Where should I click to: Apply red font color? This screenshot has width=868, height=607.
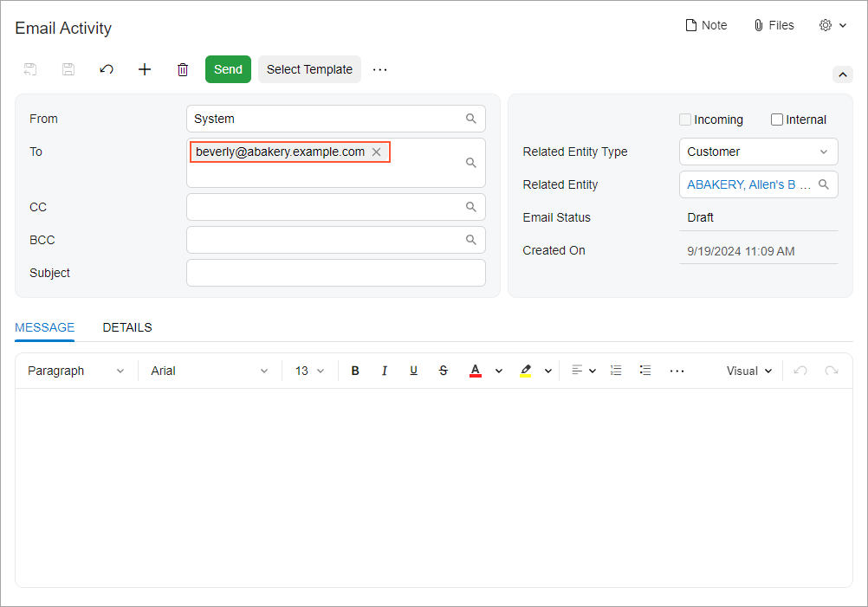click(475, 371)
